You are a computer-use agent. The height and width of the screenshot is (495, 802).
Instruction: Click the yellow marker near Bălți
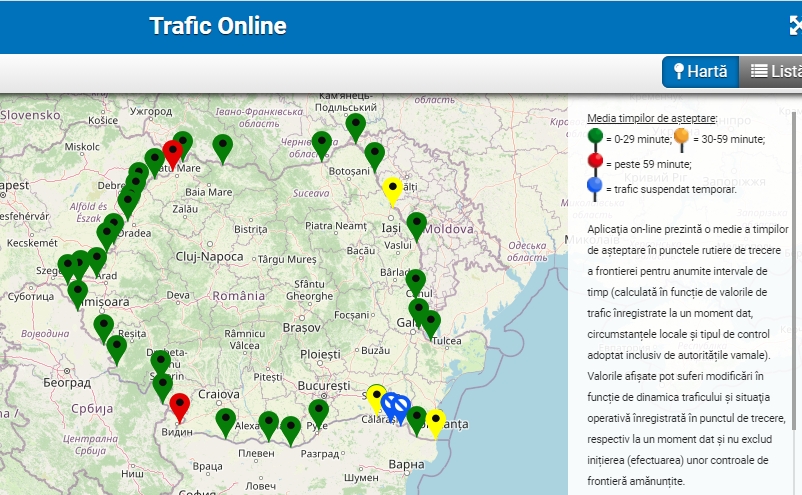click(x=393, y=188)
